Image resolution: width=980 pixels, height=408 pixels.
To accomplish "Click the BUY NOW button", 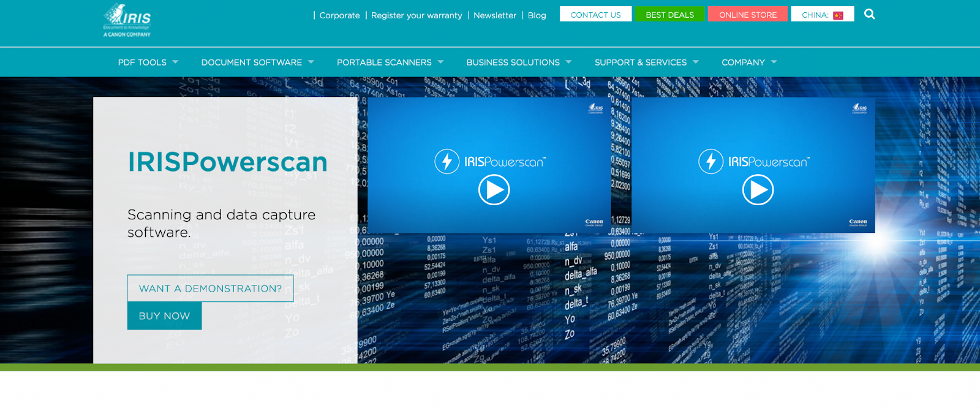I will (164, 316).
